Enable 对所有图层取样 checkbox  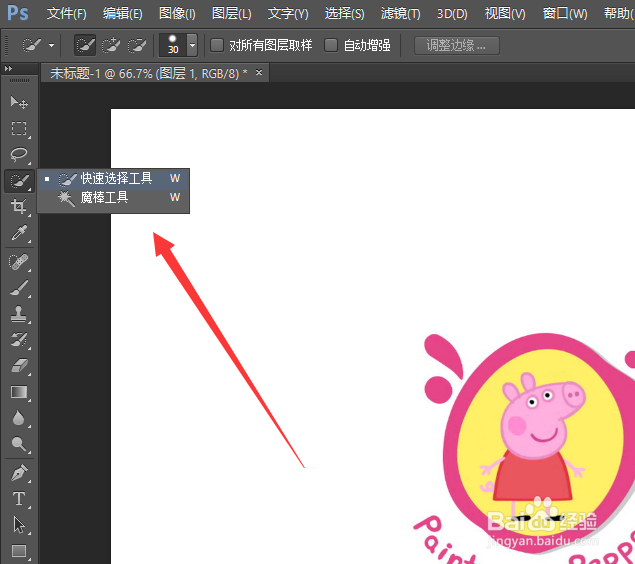(217, 45)
